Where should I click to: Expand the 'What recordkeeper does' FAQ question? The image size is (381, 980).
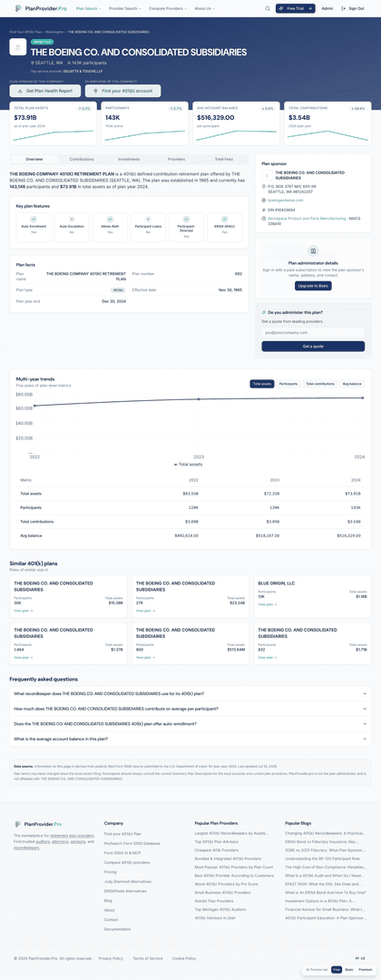point(190,694)
